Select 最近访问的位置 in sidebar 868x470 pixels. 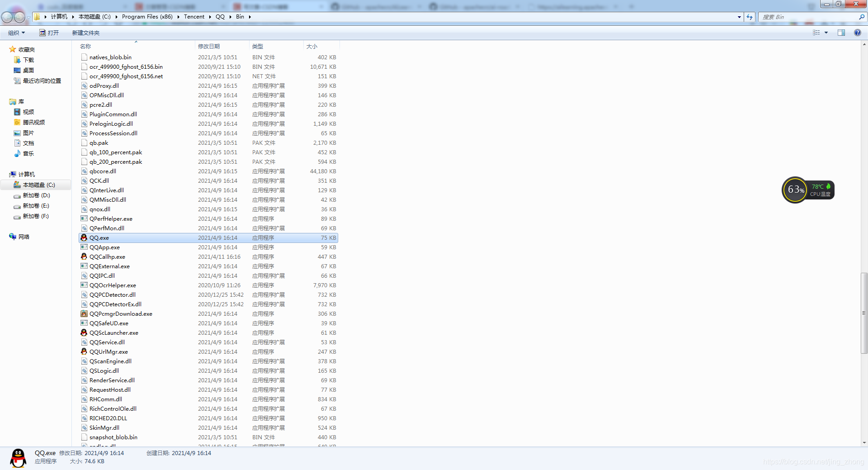coord(42,81)
